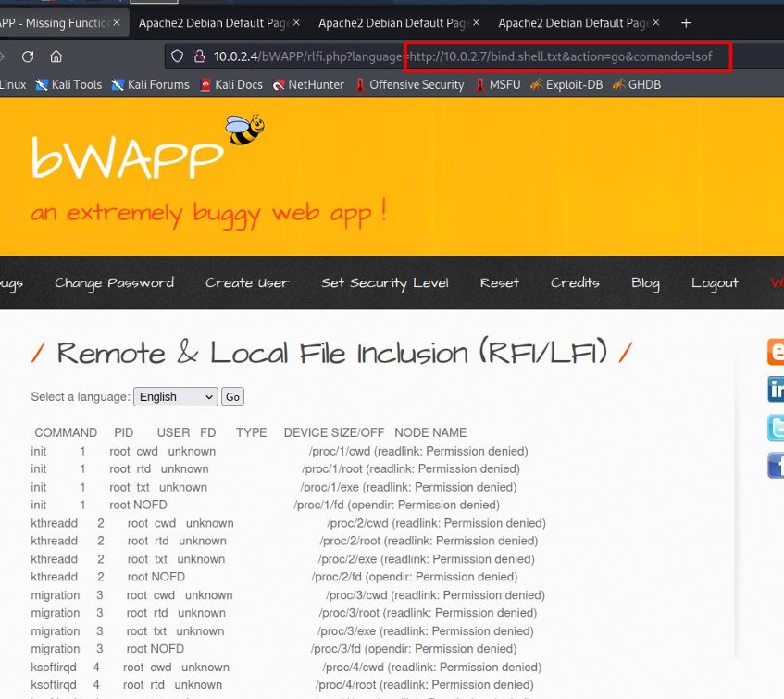This screenshot has height=699, width=784.
Task: Select the /proc/2/cwd readlink line
Action: click(x=437, y=523)
